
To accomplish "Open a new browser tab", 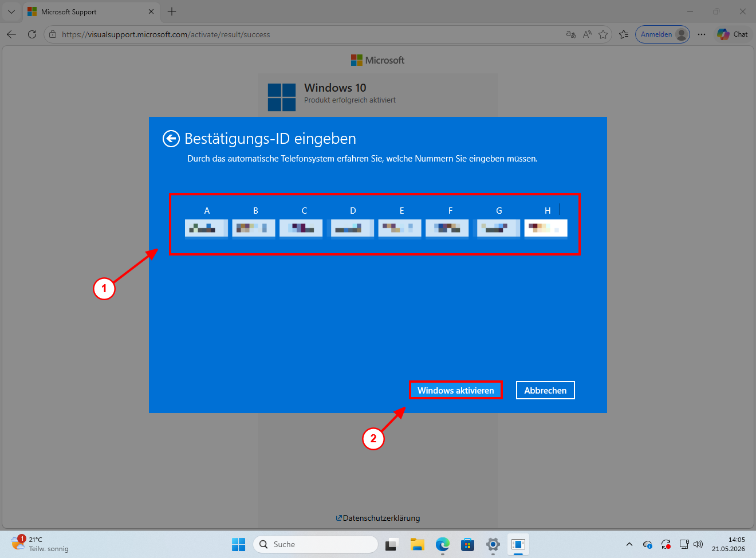I will click(172, 12).
